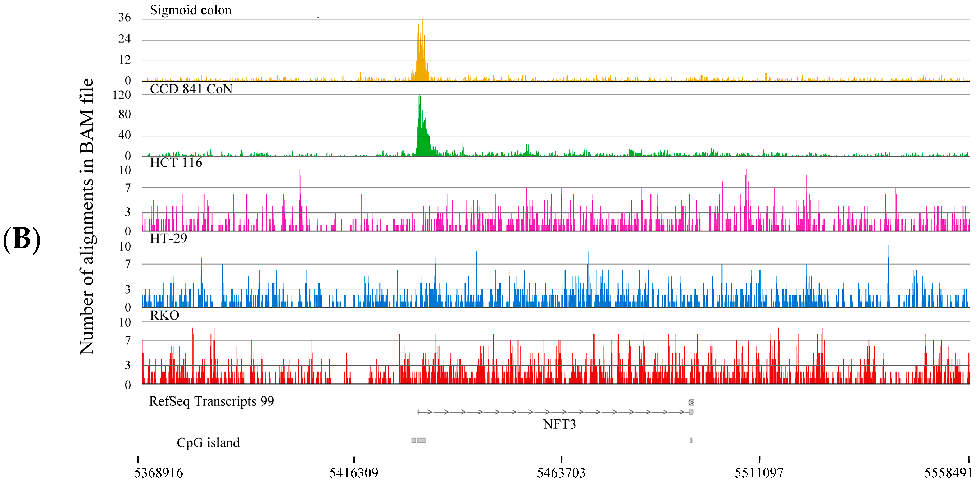This screenshot has height=482, width=980.
Task: Click the Sigmoid colon axis value 36
Action: pos(124,18)
